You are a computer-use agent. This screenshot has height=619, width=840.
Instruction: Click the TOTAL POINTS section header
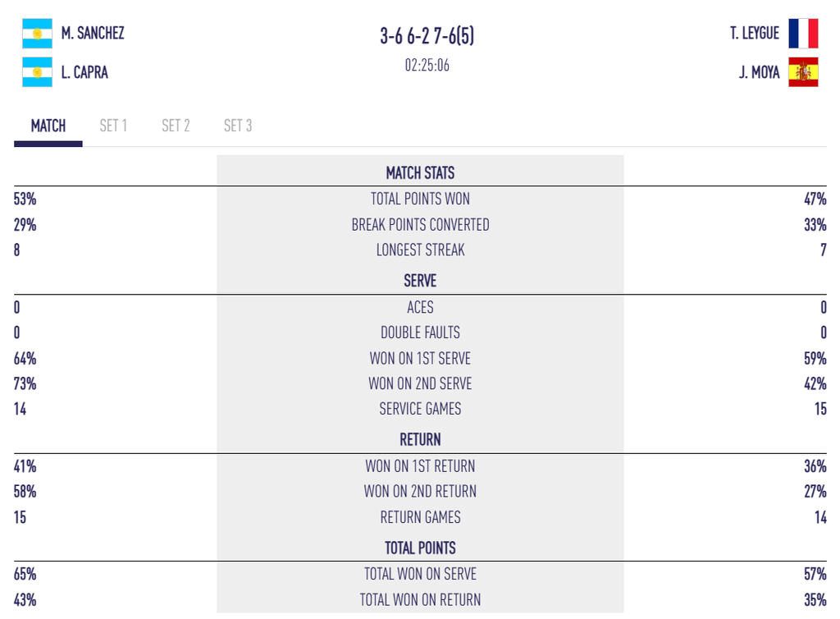[420, 548]
